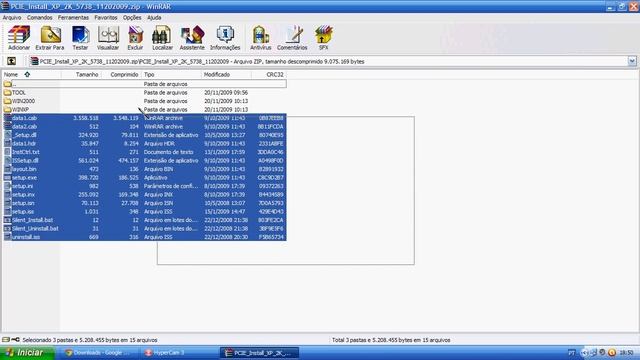Select the WINXP folder
The width and height of the screenshot is (640, 360).
tap(16, 110)
